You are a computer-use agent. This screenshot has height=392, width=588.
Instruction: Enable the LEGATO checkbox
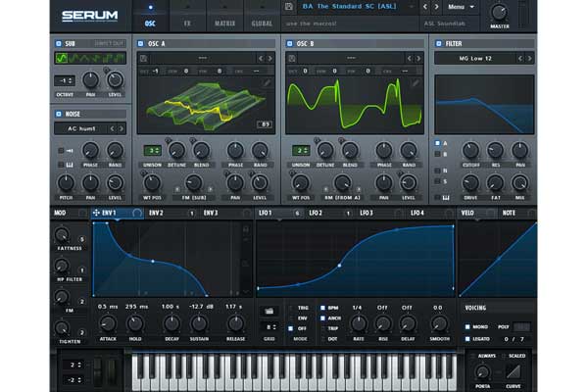[x=467, y=339]
